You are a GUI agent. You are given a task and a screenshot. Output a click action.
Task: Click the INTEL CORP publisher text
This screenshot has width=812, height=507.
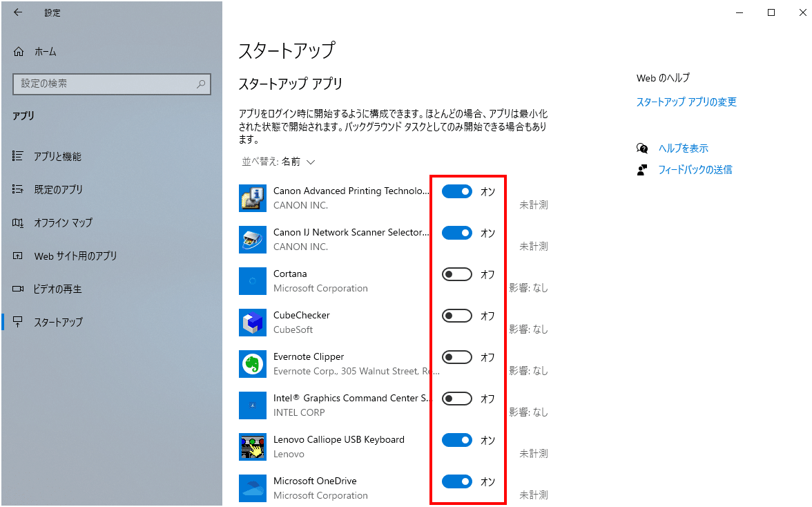click(299, 413)
